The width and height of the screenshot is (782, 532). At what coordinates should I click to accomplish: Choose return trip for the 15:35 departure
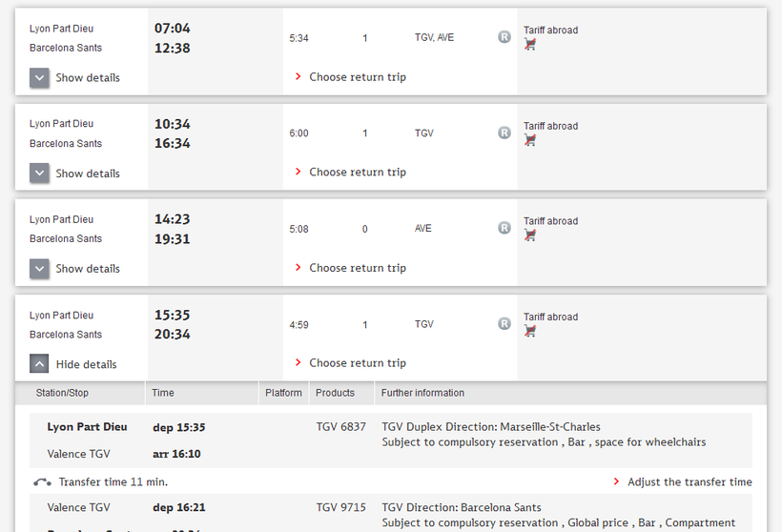pos(357,363)
